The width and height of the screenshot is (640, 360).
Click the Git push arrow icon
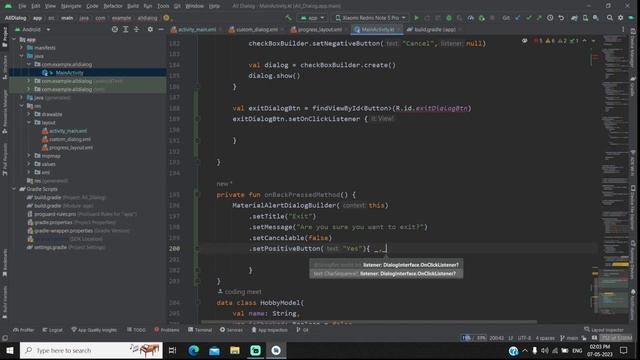click(539, 18)
